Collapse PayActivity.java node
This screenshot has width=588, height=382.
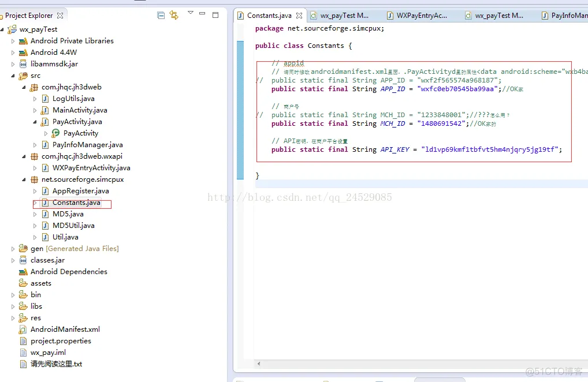click(35, 122)
